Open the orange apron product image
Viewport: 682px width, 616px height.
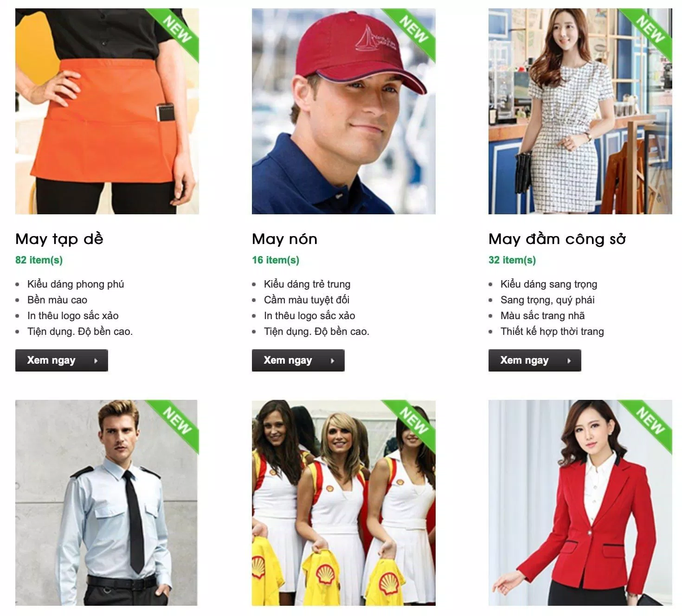pos(107,111)
